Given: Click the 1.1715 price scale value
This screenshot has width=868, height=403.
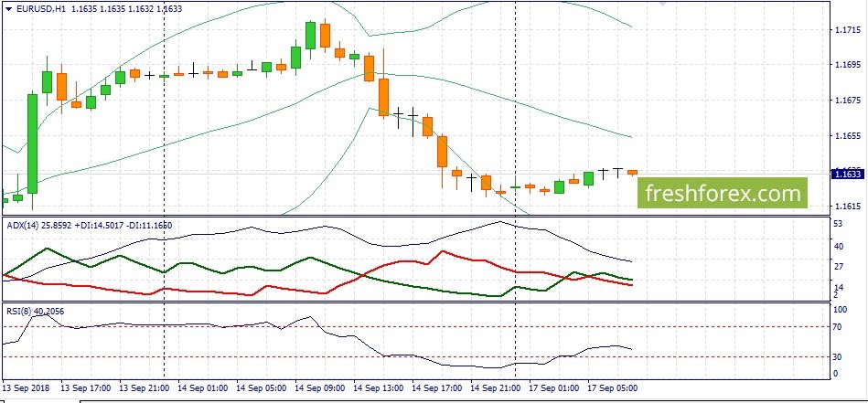Looking at the screenshot, I should pyautogui.click(x=846, y=28).
